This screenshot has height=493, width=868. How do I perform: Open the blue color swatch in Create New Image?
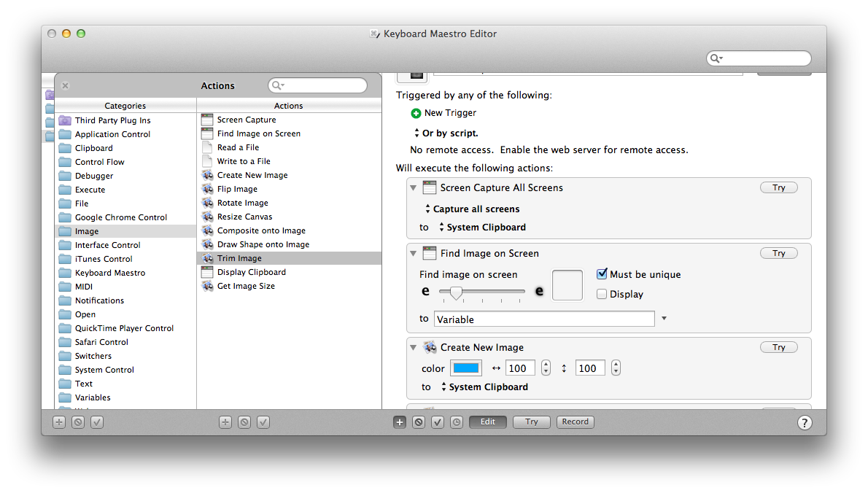pyautogui.click(x=466, y=368)
